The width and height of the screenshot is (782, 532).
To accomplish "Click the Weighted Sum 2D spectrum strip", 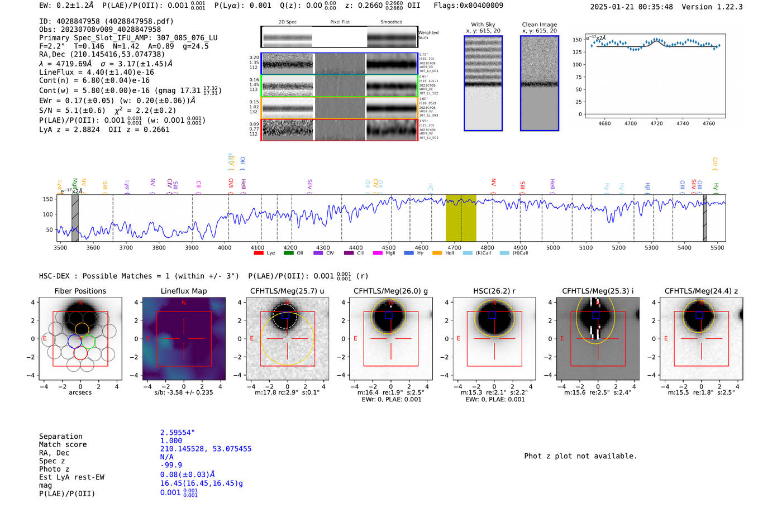I will tap(340, 37).
